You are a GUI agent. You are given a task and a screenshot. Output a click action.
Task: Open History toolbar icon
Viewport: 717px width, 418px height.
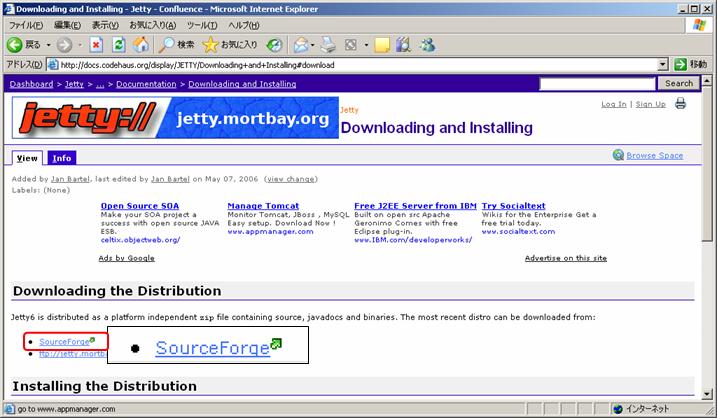pyautogui.click(x=274, y=45)
